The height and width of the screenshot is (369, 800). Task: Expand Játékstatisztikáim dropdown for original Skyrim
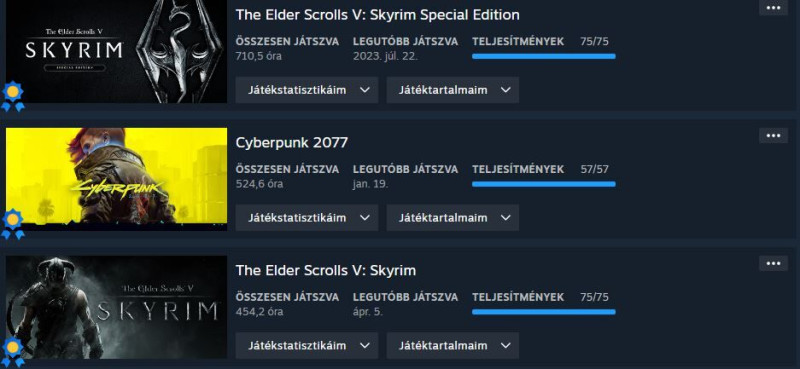click(307, 346)
